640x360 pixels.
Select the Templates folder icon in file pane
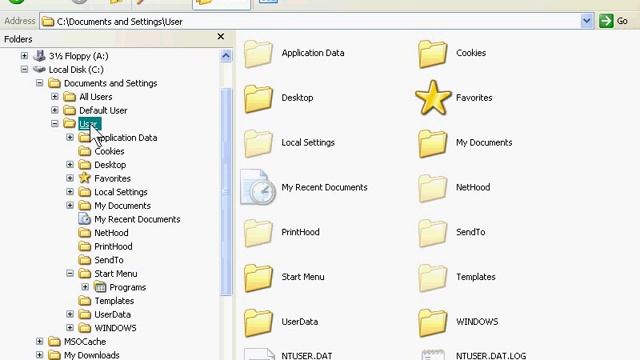433,278
